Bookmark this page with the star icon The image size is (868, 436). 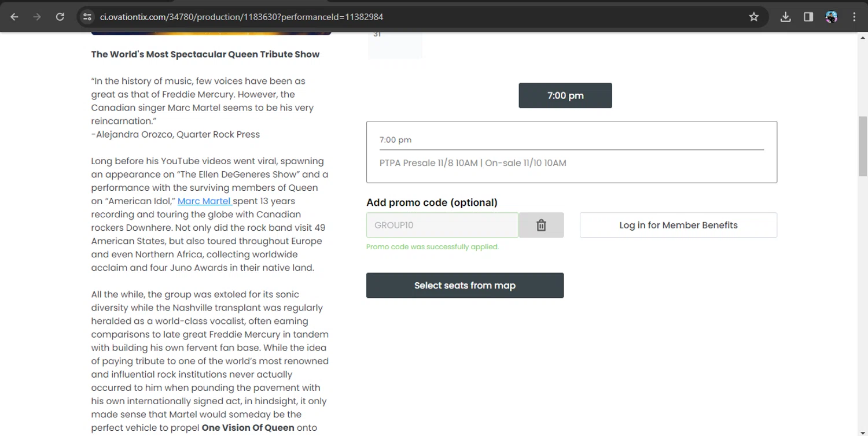[753, 17]
